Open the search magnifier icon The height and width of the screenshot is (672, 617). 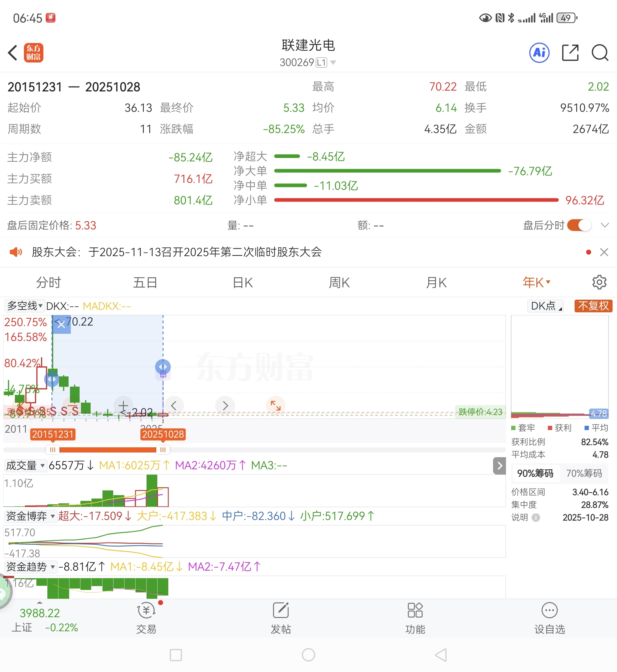pyautogui.click(x=600, y=53)
